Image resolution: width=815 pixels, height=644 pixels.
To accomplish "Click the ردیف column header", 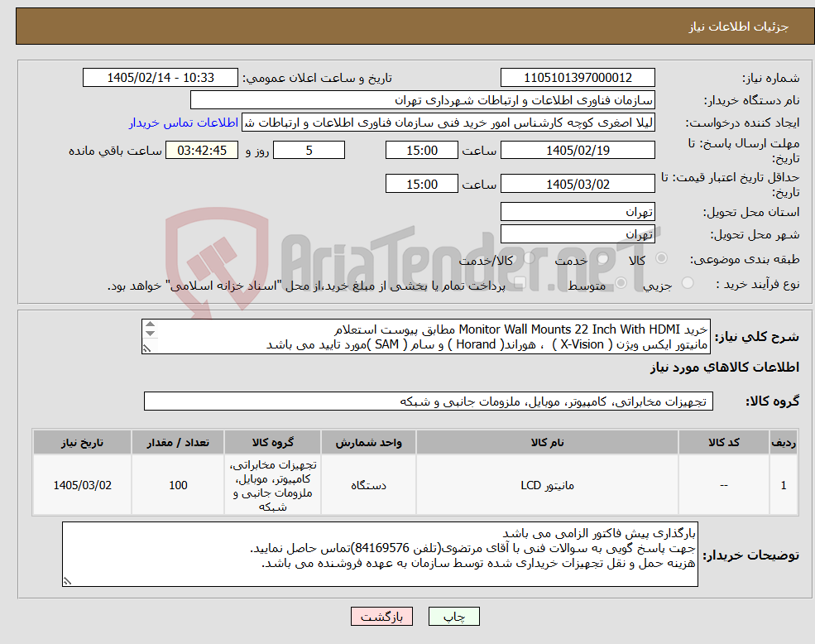I will point(784,442).
